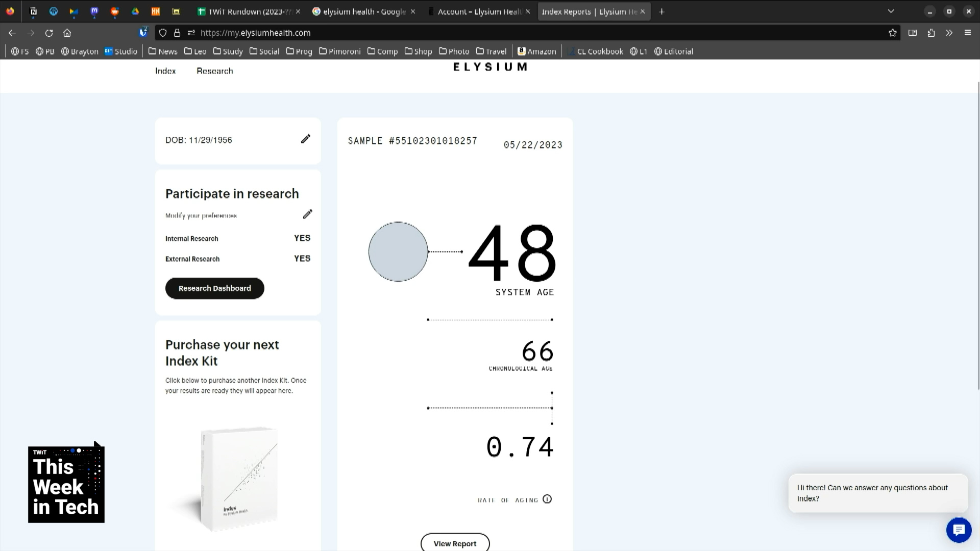
Task: Click the lock site security icon
Action: point(177,33)
